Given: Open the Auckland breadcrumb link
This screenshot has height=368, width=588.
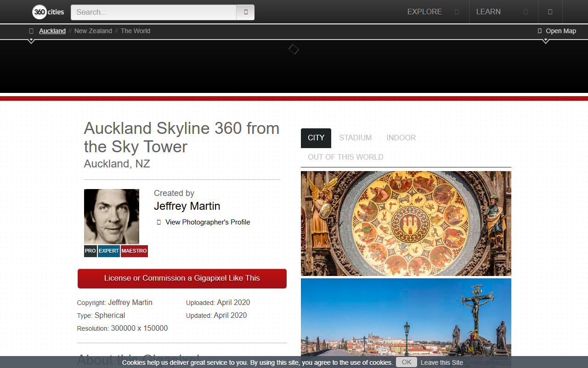Looking at the screenshot, I should click(x=52, y=31).
